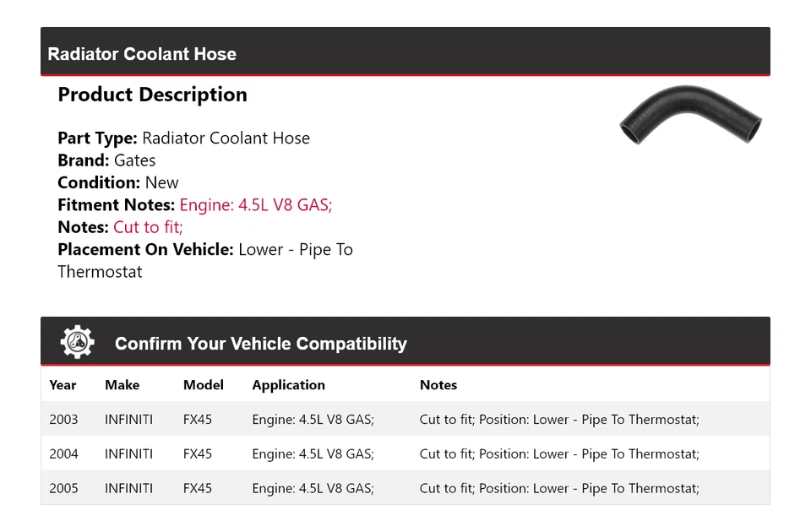
Task: Click the Product Description heading
Action: click(152, 95)
